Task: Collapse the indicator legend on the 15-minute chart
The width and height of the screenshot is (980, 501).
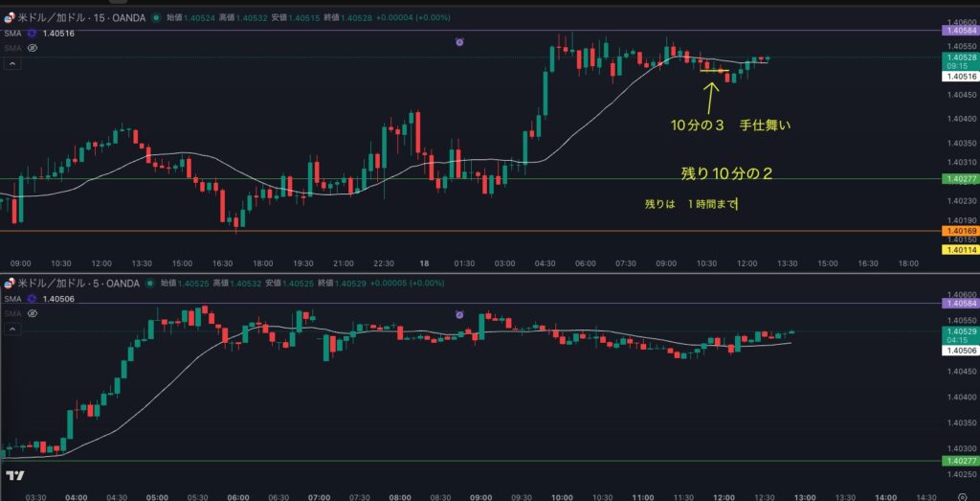Action: point(12,64)
